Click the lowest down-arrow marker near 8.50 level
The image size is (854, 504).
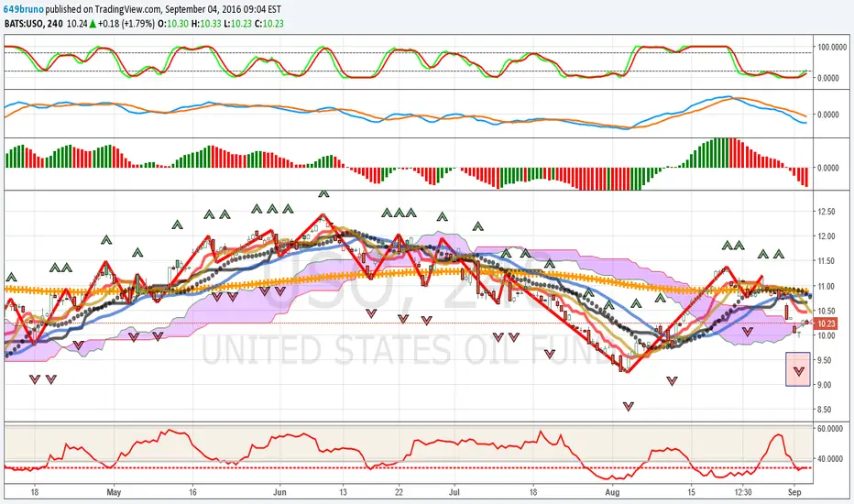click(629, 407)
